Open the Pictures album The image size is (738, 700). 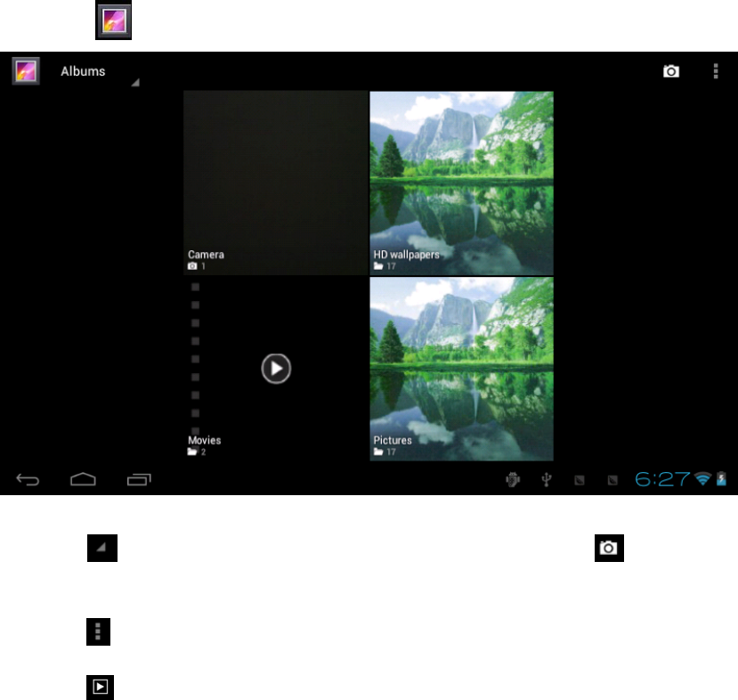point(461,369)
